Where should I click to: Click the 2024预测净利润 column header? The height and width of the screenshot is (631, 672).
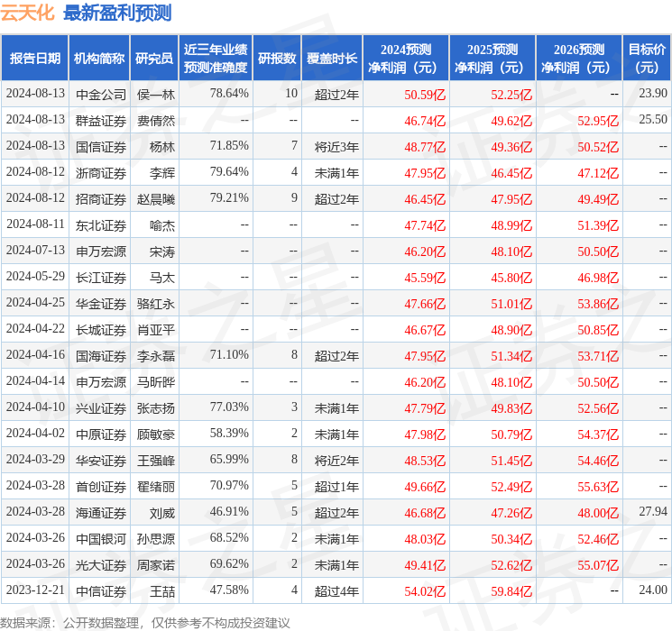point(405,59)
